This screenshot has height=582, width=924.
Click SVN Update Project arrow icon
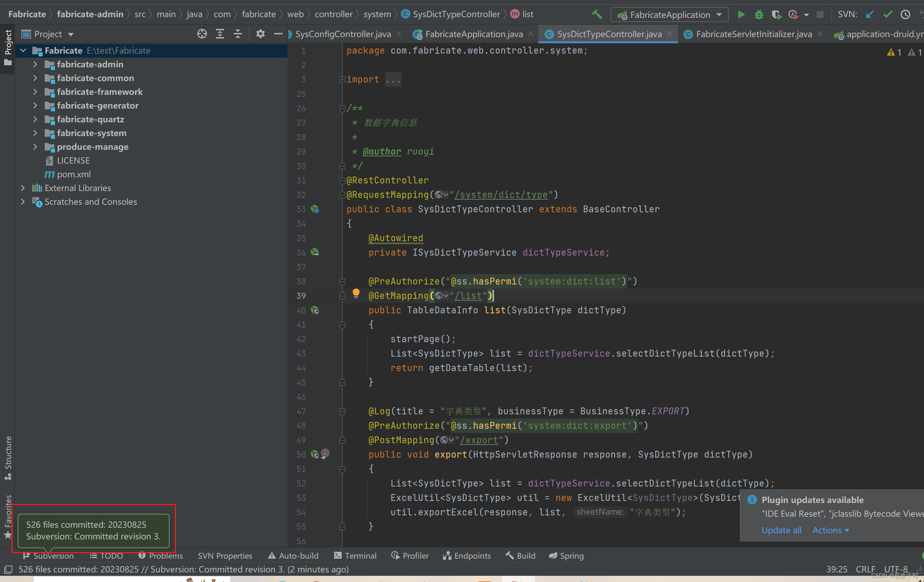(x=869, y=14)
